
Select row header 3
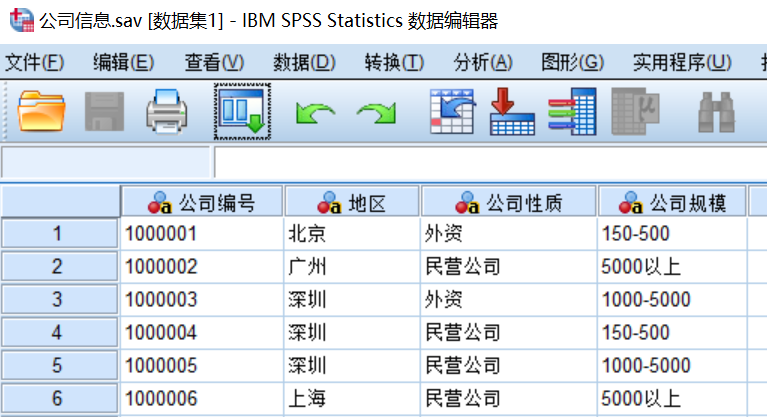tap(60, 299)
